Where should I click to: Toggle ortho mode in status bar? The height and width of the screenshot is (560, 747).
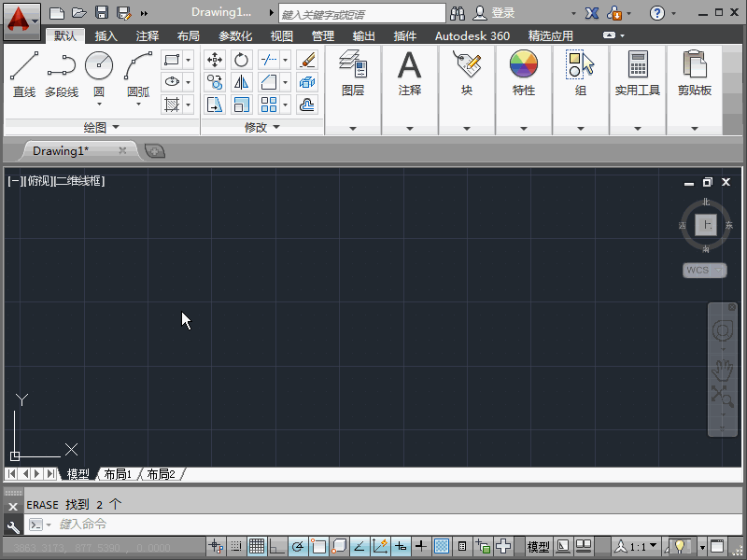[277, 546]
